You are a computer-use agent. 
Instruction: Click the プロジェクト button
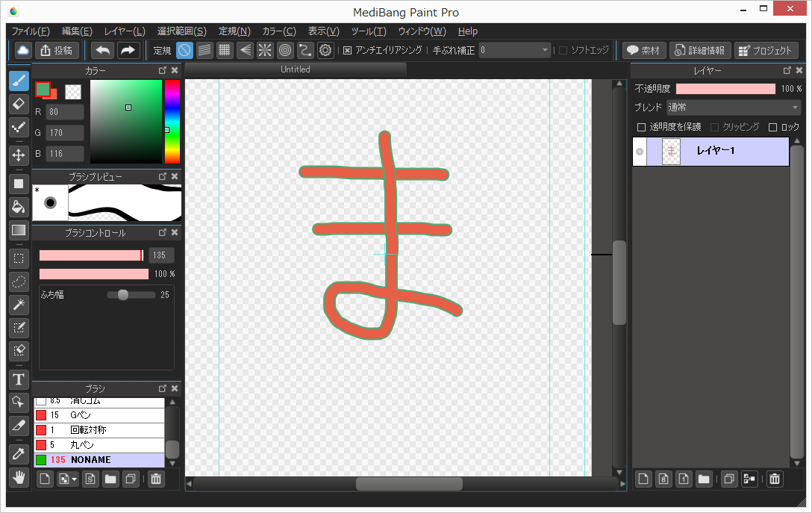[x=766, y=50]
